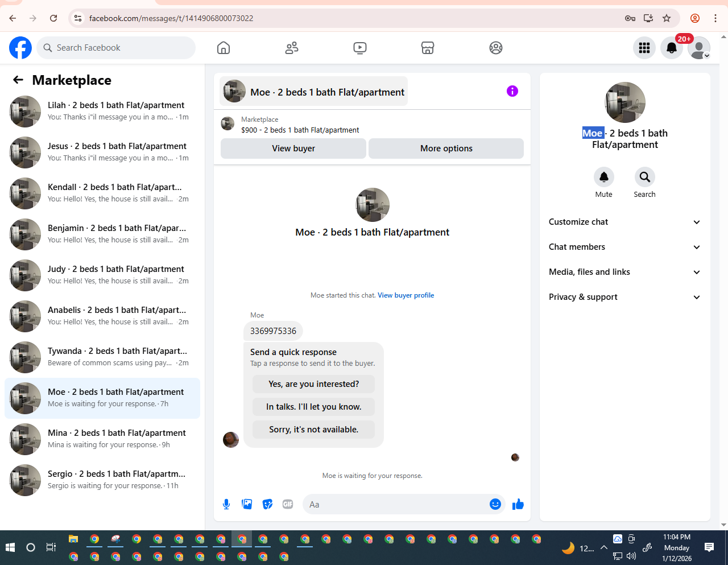Search in conversation with magnifier icon
The width and height of the screenshot is (728, 565).
click(x=645, y=177)
